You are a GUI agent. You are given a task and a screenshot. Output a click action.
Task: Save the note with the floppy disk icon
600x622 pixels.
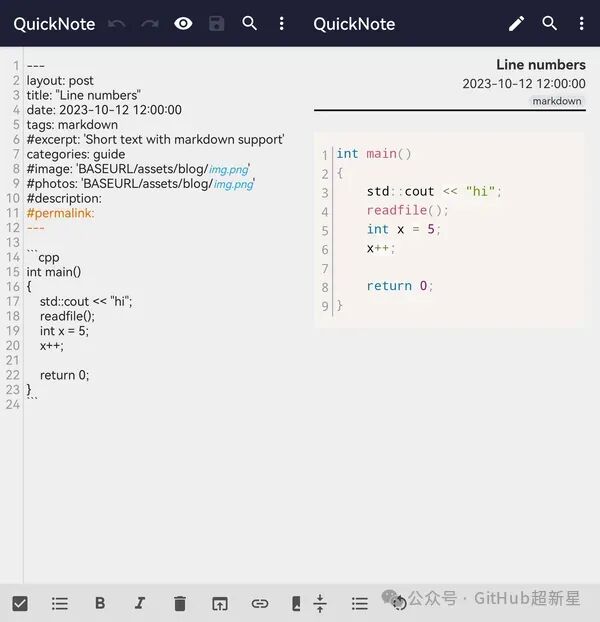click(217, 24)
